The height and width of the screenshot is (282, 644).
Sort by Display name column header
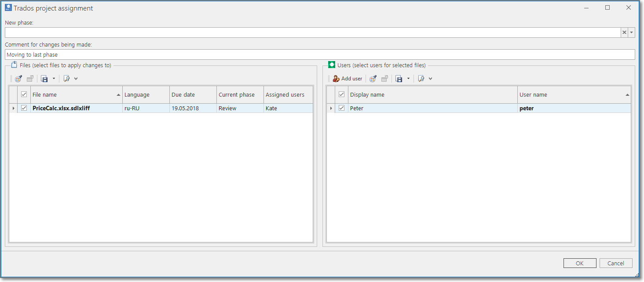432,94
